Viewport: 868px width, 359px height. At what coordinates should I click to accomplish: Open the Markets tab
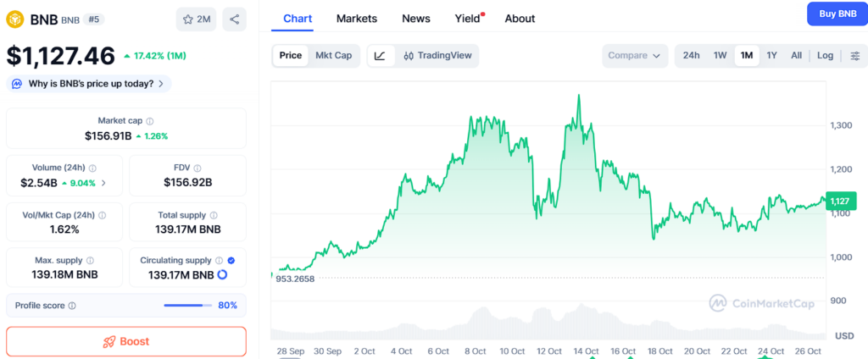(x=356, y=19)
